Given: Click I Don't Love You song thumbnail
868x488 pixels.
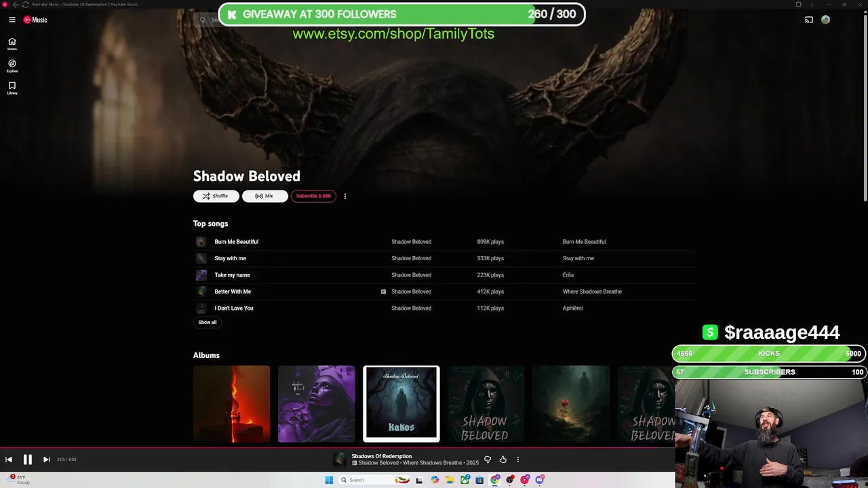Looking at the screenshot, I should 201,308.
